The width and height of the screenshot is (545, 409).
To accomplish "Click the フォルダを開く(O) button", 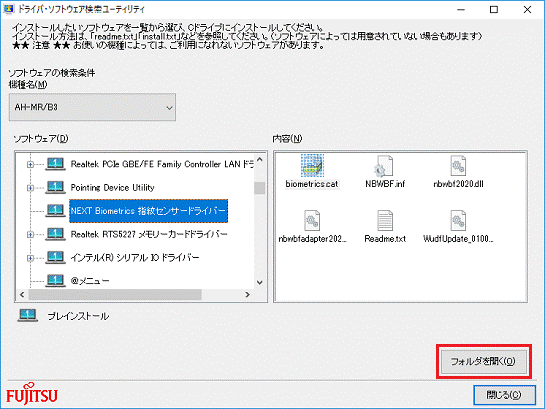I will 483,361.
